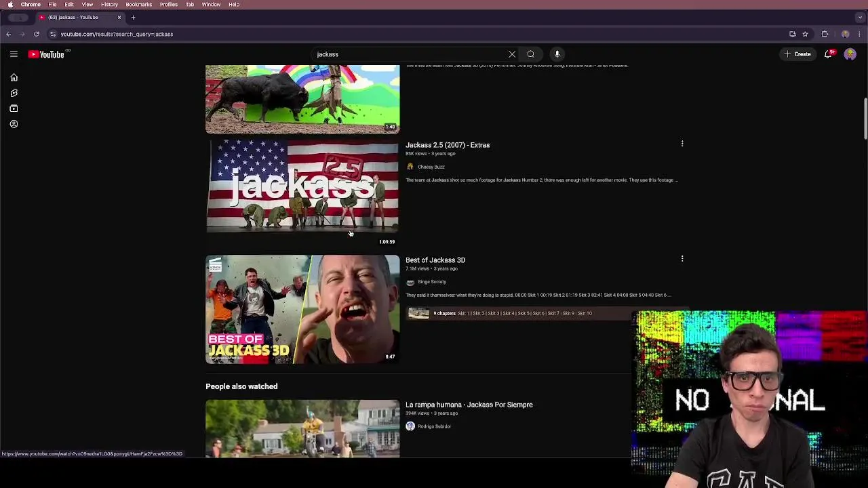Open the Bookmarks menu
Viewport: 868px width, 488px height.
(x=138, y=4)
